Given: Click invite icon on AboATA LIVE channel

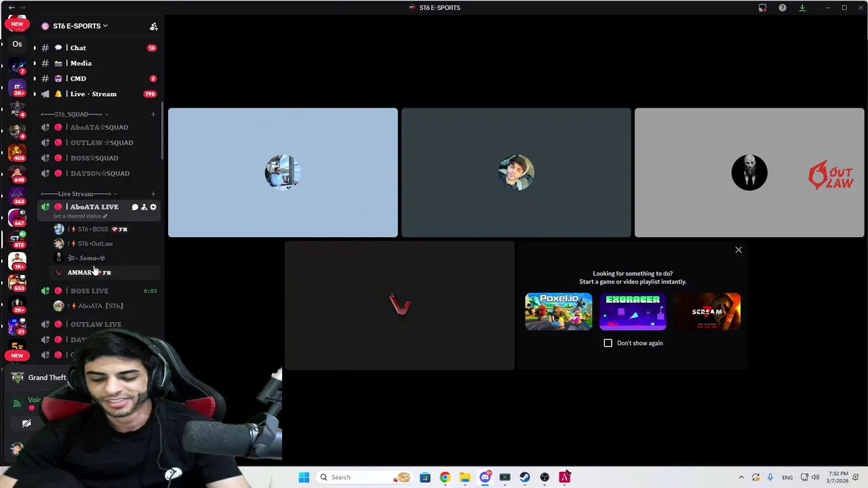Looking at the screenshot, I should 144,207.
